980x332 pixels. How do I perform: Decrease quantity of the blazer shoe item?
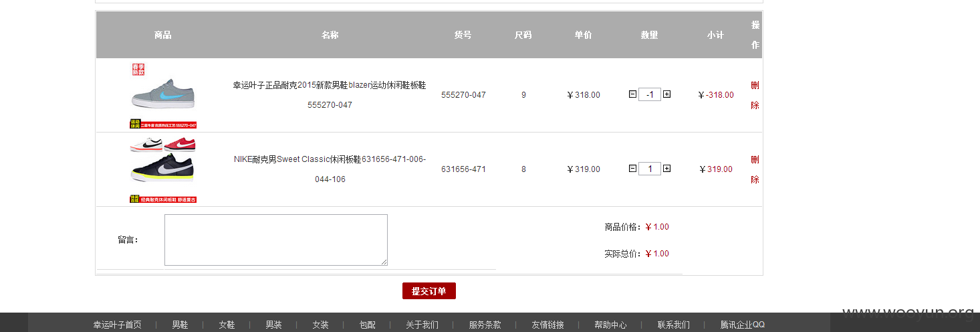[632, 94]
